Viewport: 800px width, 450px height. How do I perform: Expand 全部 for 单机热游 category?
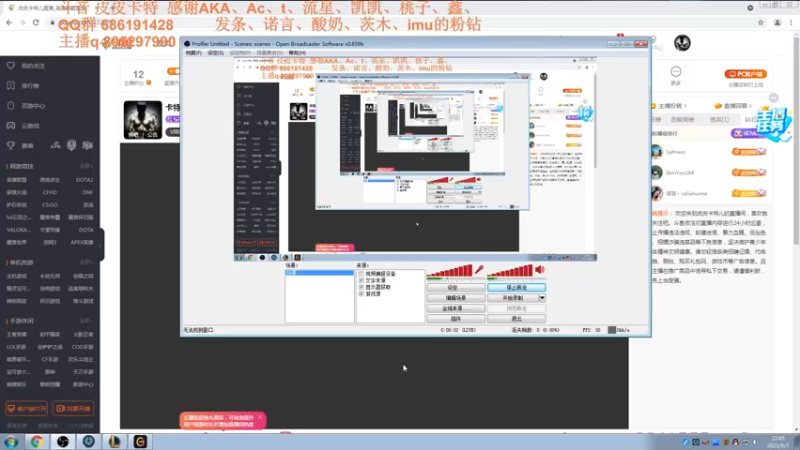[86, 262]
